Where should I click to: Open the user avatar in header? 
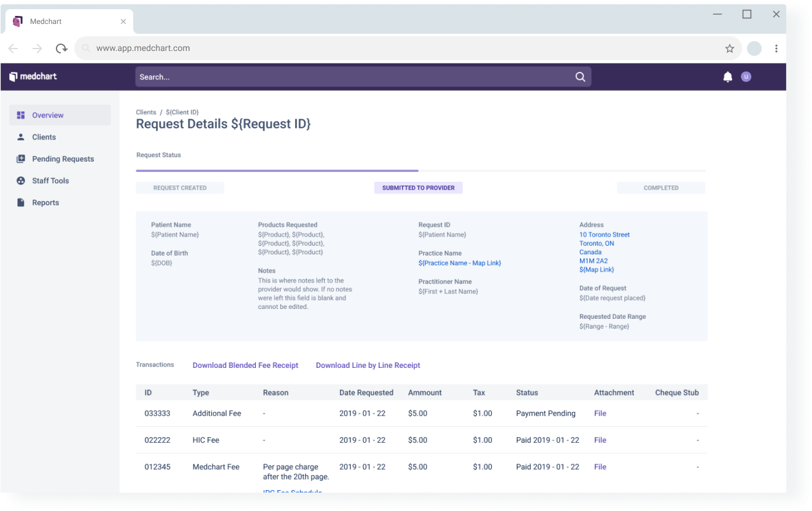coord(746,77)
